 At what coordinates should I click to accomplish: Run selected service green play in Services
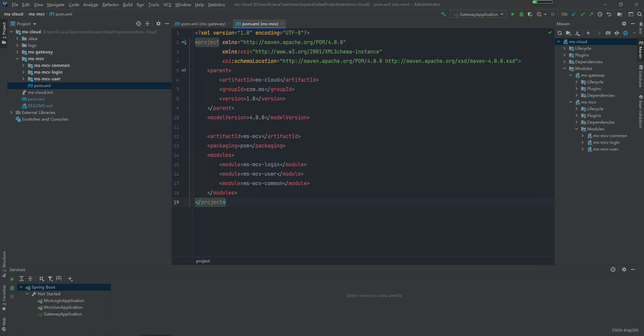[x=12, y=279]
